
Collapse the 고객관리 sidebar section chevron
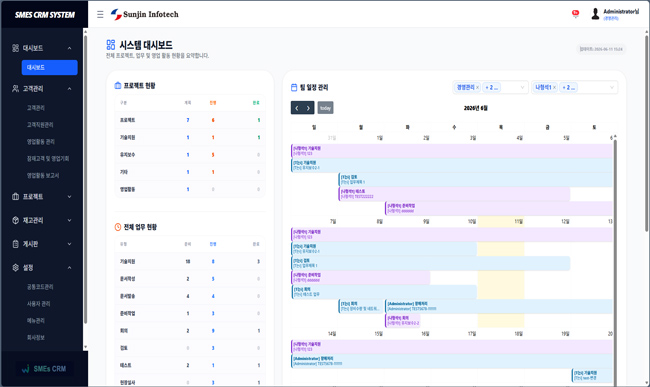pos(69,89)
